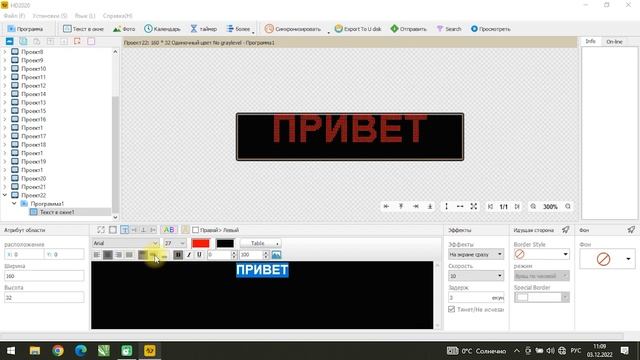Add a таймер countdown area
This screenshot has height=360, width=640.
(x=203, y=29)
